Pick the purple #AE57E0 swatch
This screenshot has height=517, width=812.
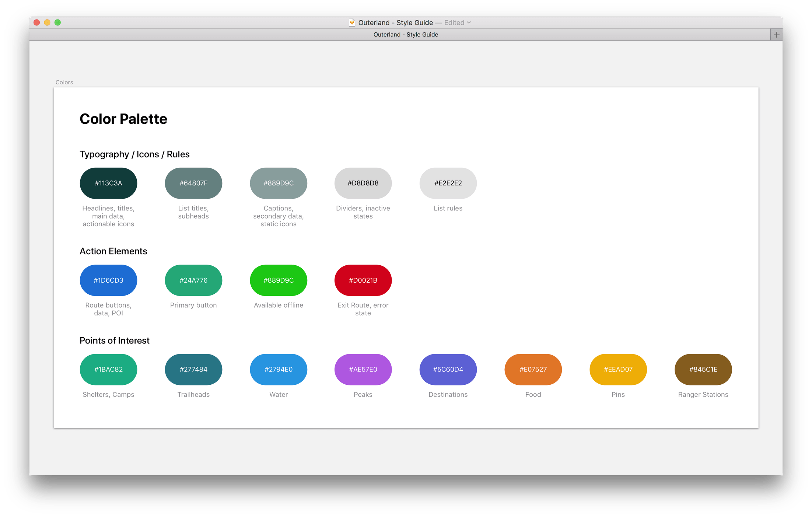(x=363, y=370)
